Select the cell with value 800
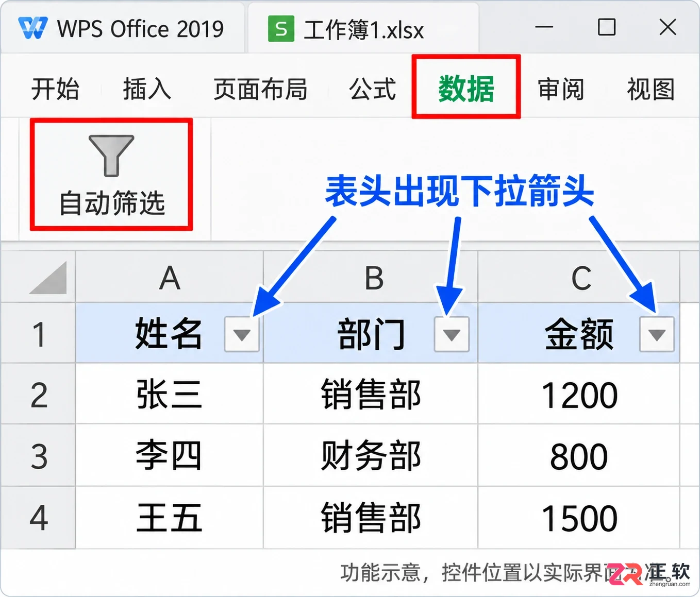Viewport: 700px width, 597px height. point(579,456)
